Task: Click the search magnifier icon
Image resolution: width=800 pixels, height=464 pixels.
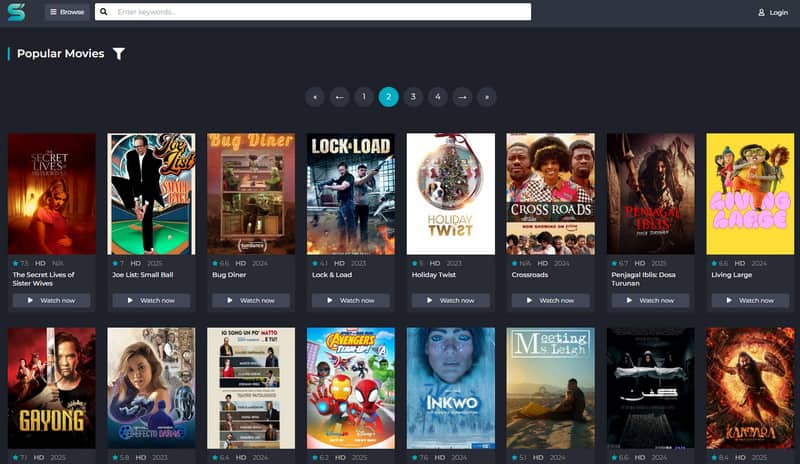Action: click(x=104, y=12)
